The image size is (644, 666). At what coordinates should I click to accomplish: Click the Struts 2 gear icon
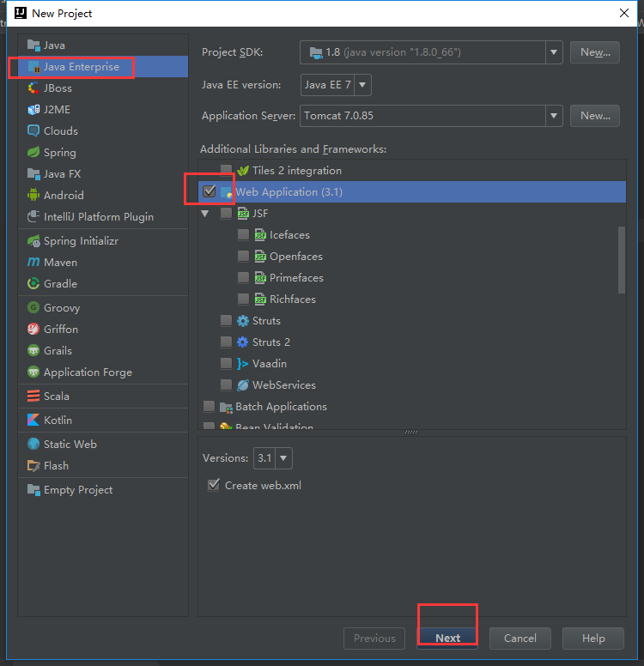click(x=243, y=342)
